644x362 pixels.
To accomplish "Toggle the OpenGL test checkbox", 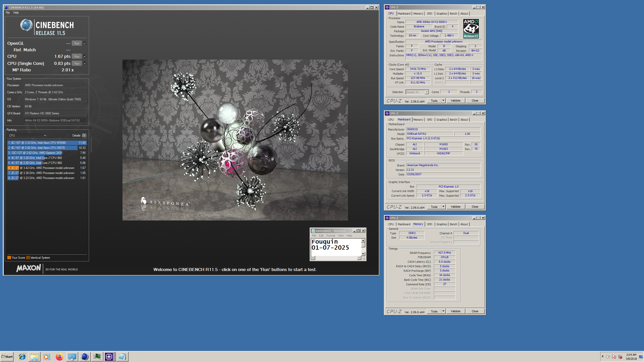I will pyautogui.click(x=85, y=43).
